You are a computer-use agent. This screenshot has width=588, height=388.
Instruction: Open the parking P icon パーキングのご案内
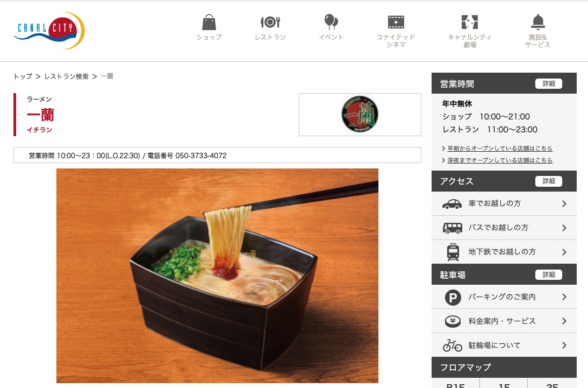click(453, 298)
